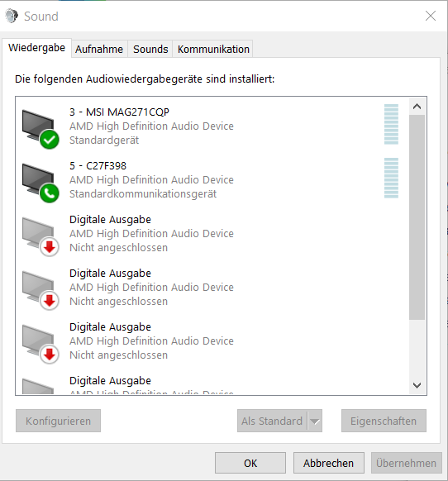Click the MSI MAG271CQP volume level meter
The image size is (448, 481).
pyautogui.click(x=391, y=124)
